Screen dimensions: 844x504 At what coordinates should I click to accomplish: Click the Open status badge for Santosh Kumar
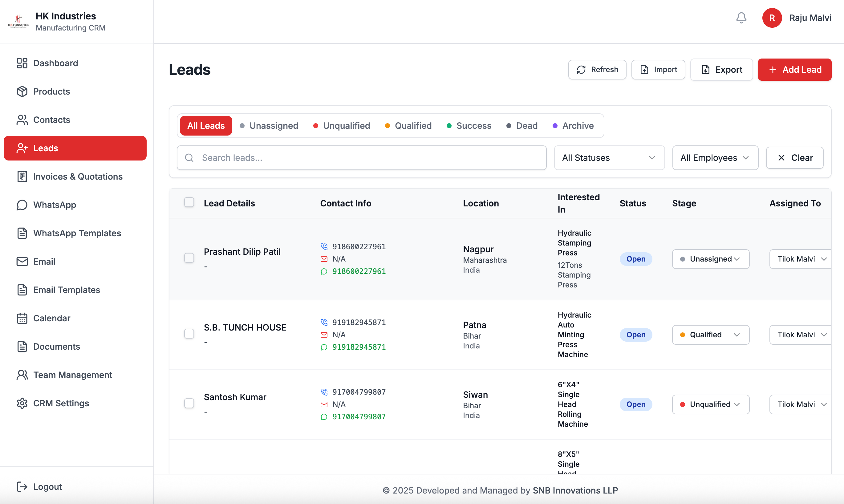635,404
